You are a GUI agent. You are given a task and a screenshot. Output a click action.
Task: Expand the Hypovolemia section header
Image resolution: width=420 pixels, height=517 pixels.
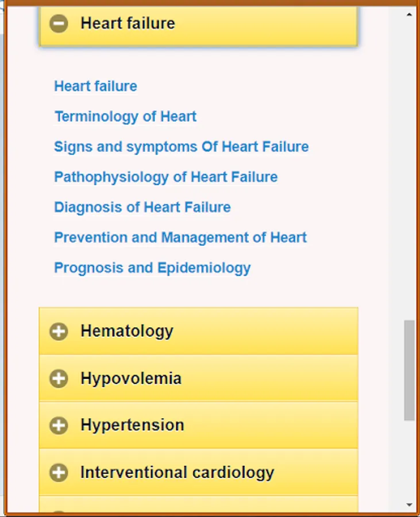coord(131,378)
